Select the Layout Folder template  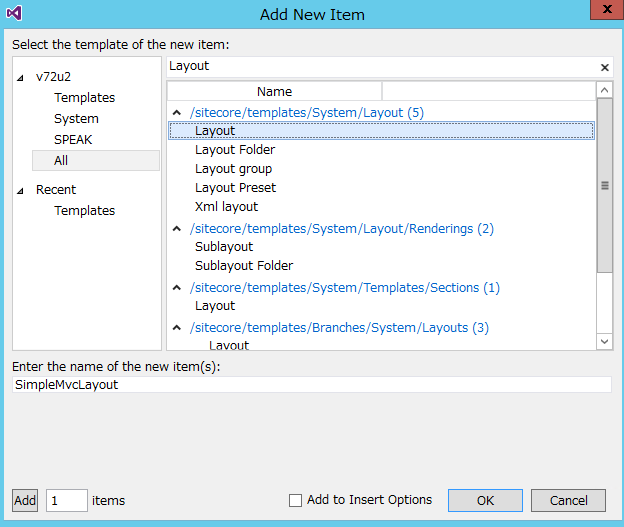[235, 150]
